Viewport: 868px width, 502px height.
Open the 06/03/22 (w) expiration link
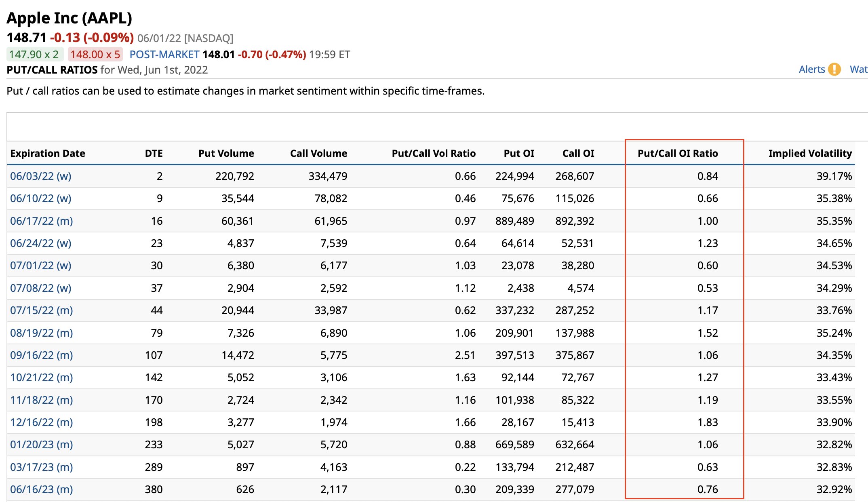point(41,176)
